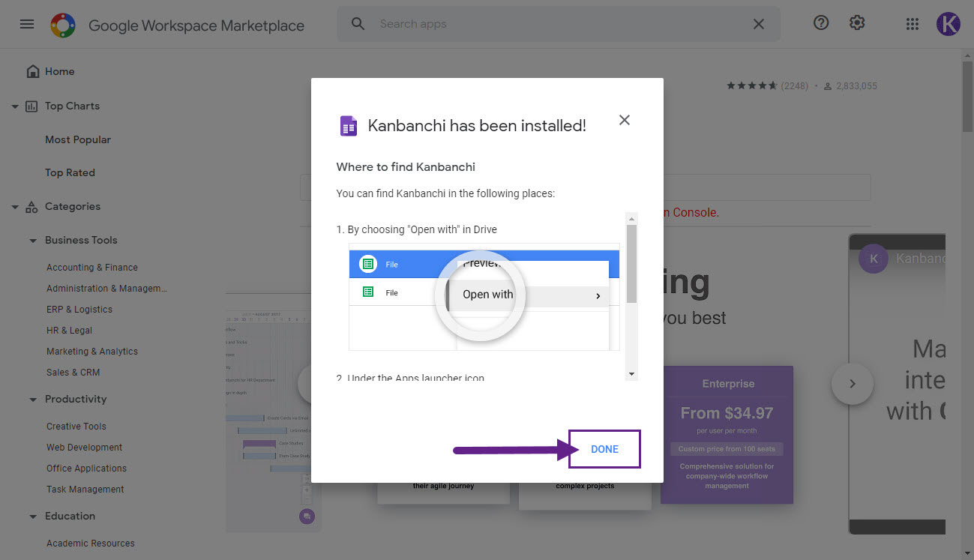Open the Office Applications category
Screen dimensions: 974x560
[86, 469]
